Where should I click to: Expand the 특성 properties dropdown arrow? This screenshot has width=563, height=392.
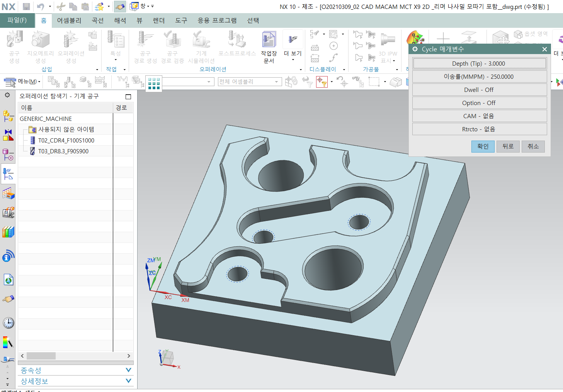tap(116, 60)
